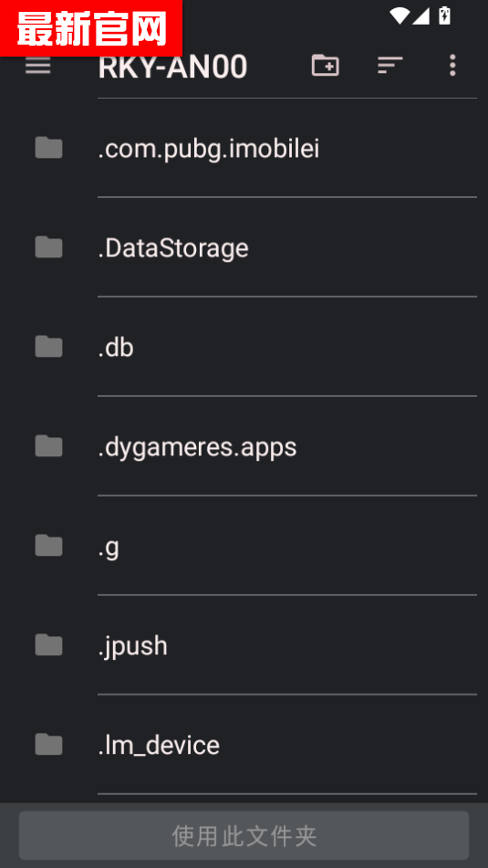Open the .DataStorage folder entry
The width and height of the screenshot is (488, 868).
tap(244, 247)
